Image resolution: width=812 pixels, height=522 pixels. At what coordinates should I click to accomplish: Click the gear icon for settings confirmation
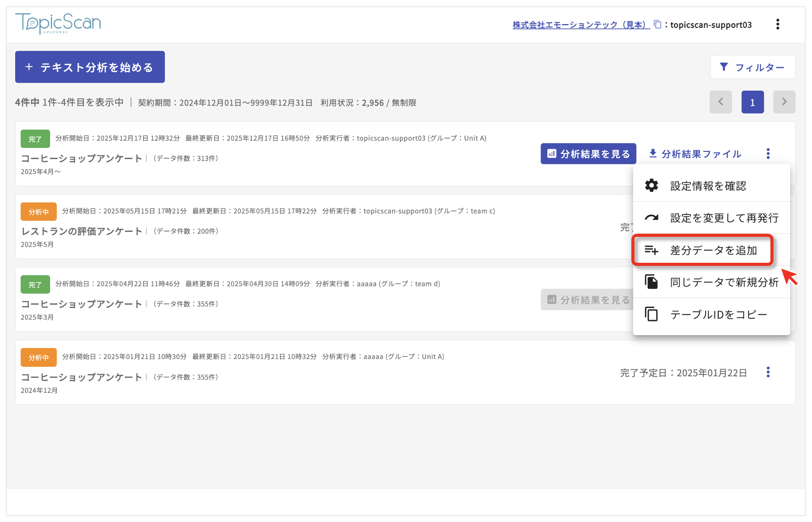point(651,185)
